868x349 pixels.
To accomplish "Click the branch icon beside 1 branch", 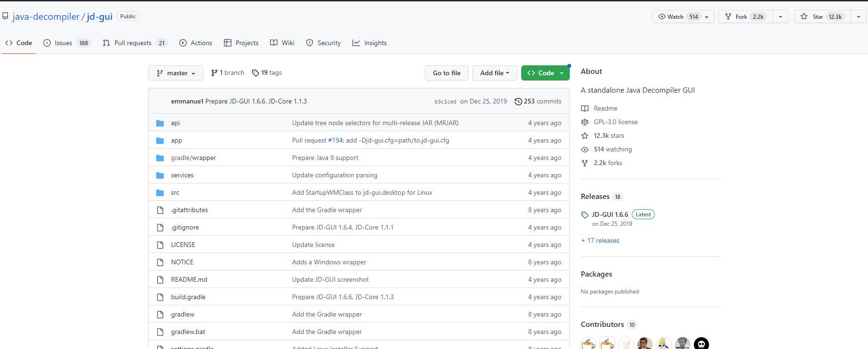I will pos(214,73).
